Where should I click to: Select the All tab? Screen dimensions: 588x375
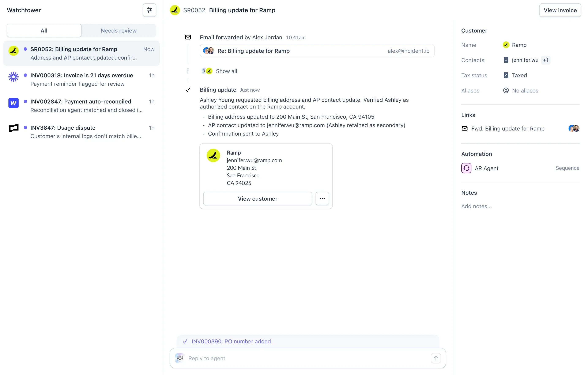[44, 31]
